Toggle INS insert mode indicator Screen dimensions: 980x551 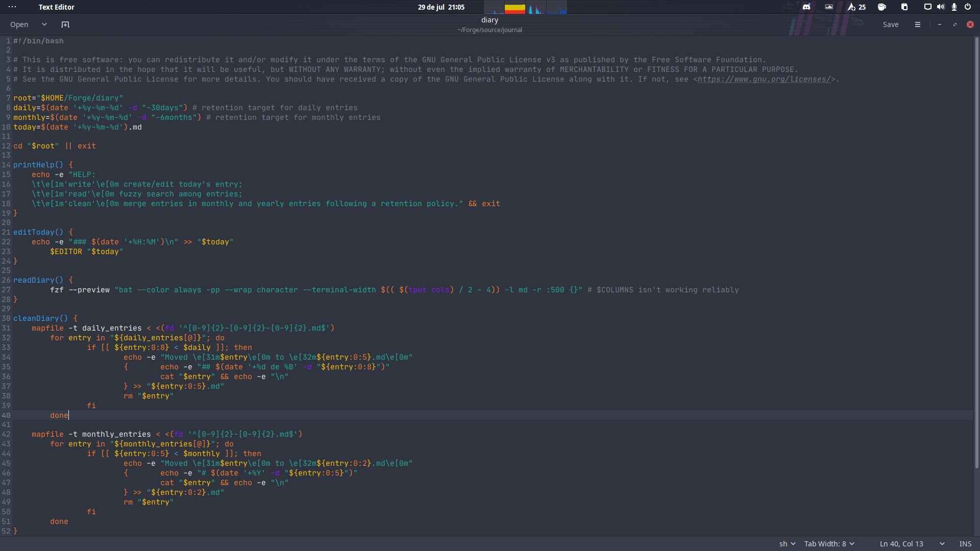pyautogui.click(x=965, y=544)
